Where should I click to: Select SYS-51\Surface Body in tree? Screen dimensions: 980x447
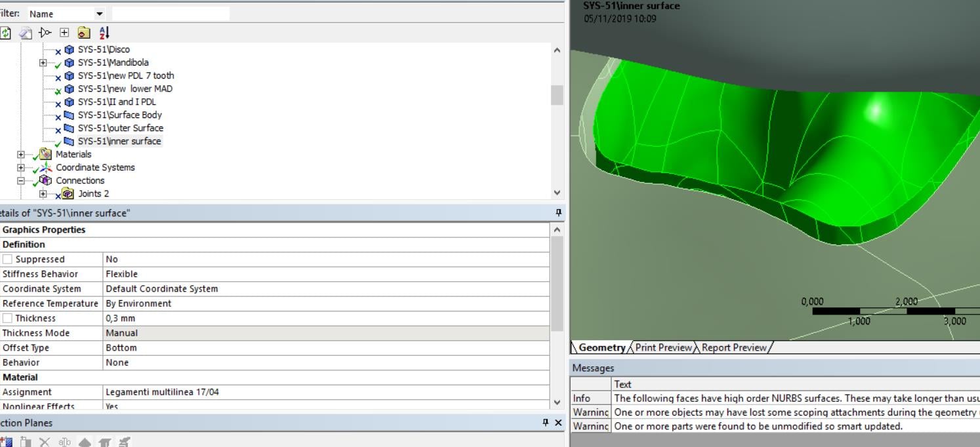tap(120, 115)
